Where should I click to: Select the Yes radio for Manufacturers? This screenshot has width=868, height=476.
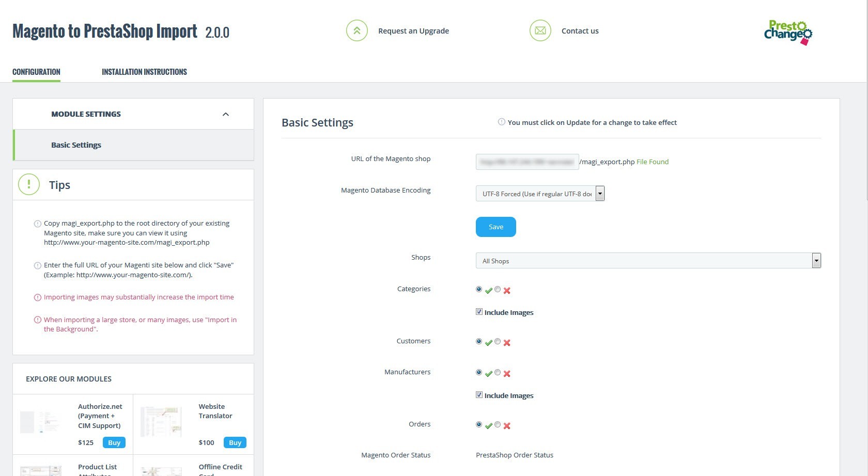(x=479, y=372)
